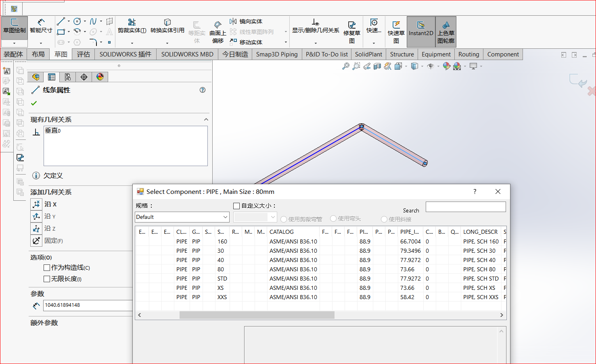Open the ConfigurationManager tab icon
596x364 pixels.
pos(67,77)
